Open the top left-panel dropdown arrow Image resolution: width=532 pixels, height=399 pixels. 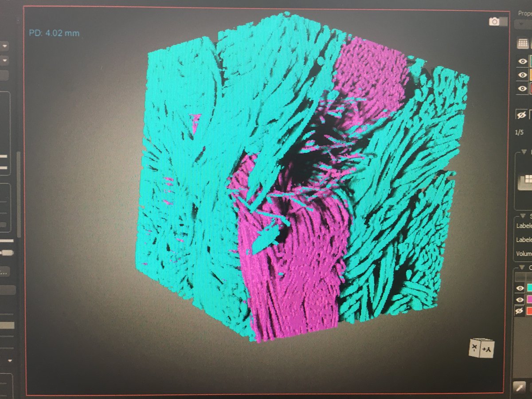(x=4, y=46)
